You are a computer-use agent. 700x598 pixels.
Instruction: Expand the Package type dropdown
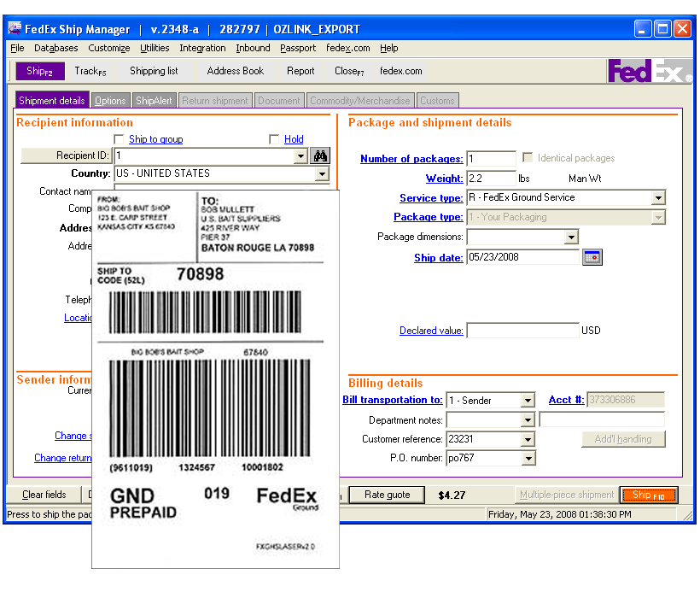[658, 218]
